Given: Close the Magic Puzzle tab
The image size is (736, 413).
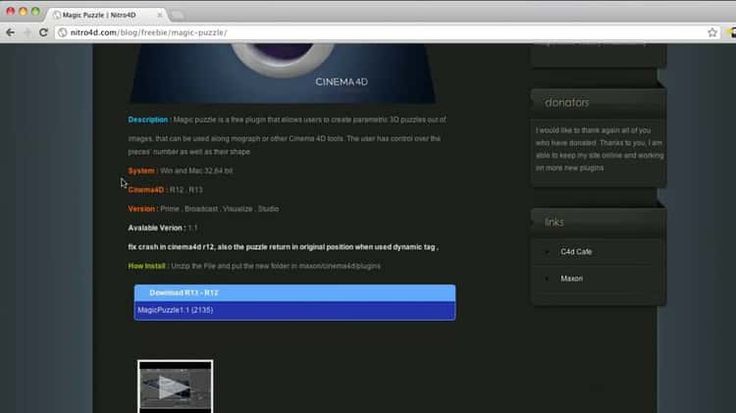Looking at the screenshot, I should [160, 15].
